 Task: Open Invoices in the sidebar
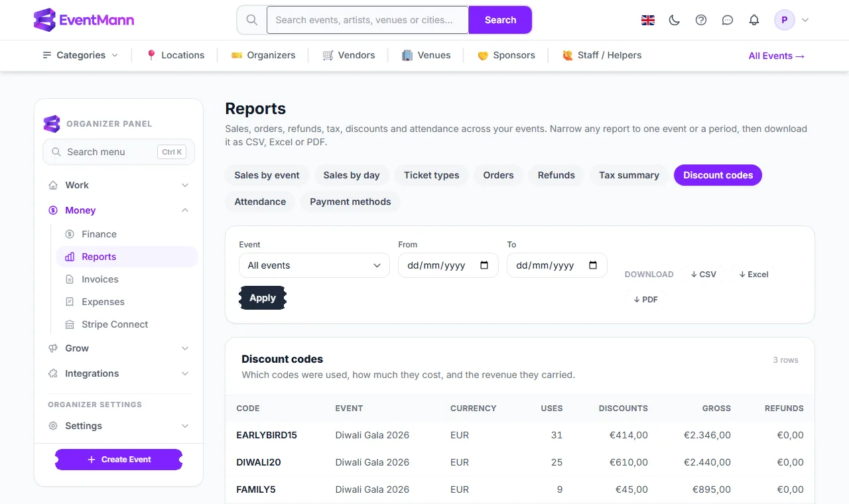127,279
